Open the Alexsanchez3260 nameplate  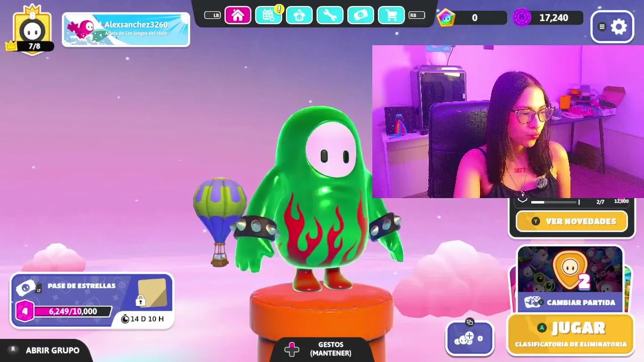tap(126, 30)
